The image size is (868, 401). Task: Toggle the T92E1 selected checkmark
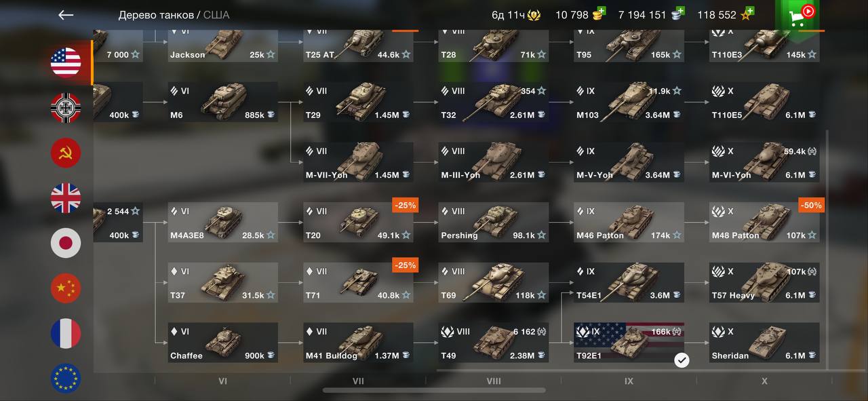pos(682,360)
